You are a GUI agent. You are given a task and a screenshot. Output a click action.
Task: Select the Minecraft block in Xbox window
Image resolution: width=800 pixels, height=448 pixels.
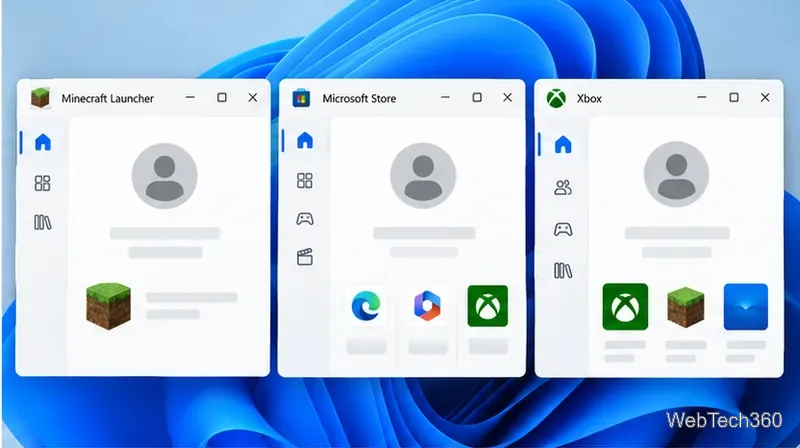[x=686, y=307]
